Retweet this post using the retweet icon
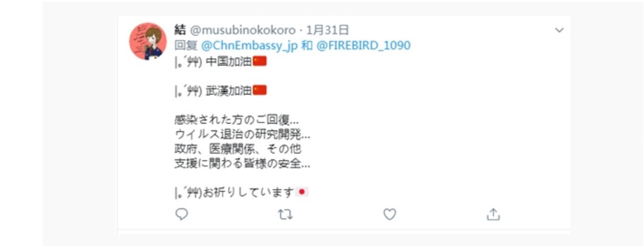The width and height of the screenshot is (644, 246). point(285,214)
